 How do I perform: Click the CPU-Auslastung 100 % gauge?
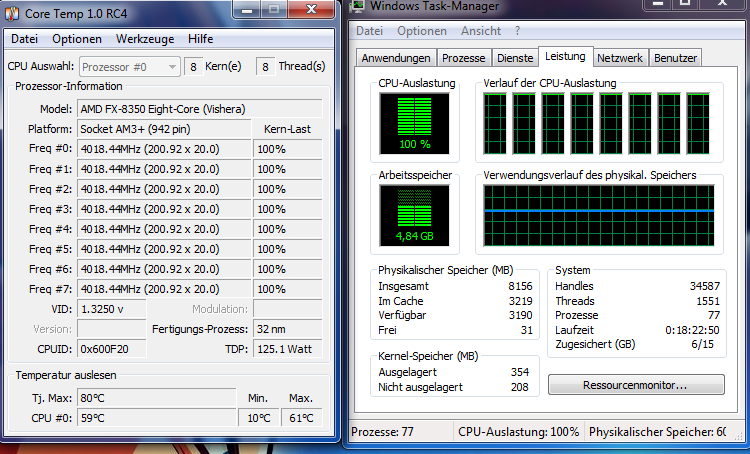(x=414, y=123)
